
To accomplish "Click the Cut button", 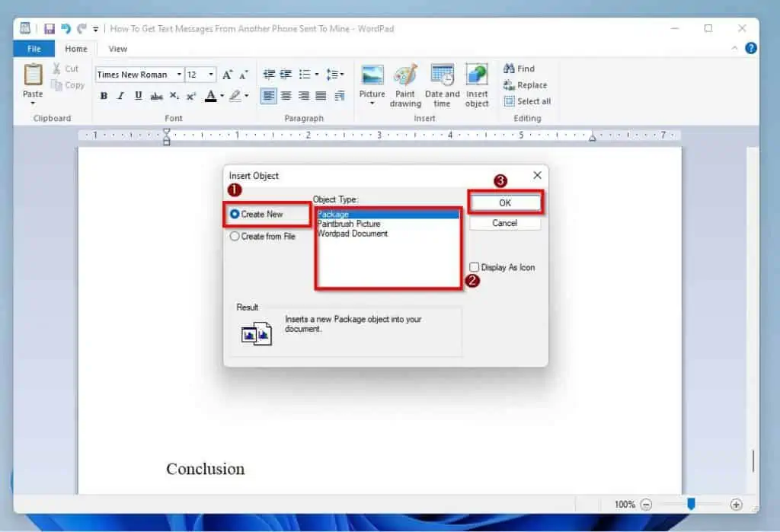I will 66,68.
